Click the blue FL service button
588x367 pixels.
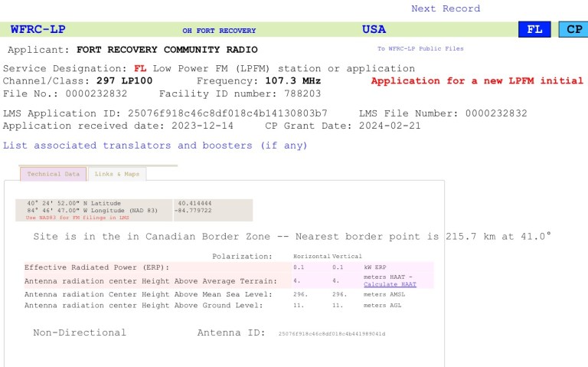534,30
